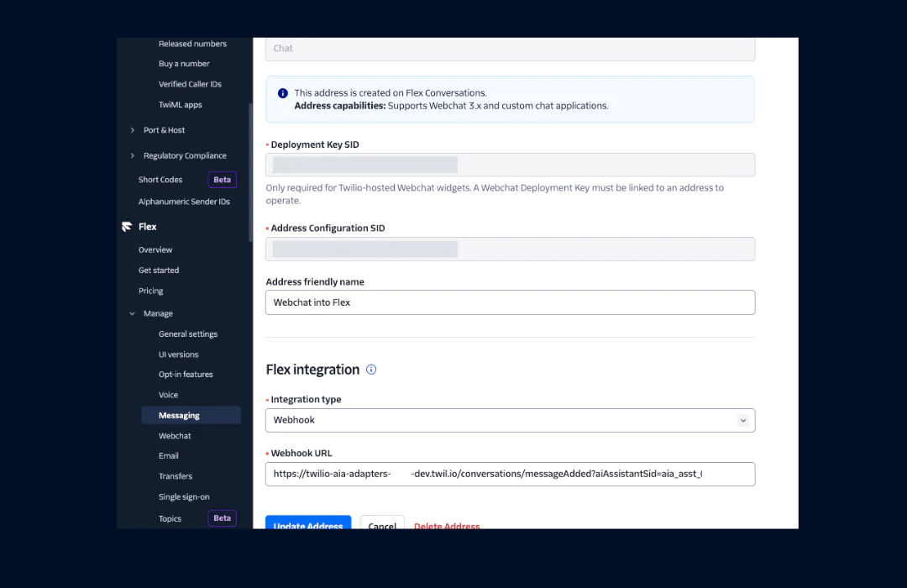Open Webchat settings in sidebar
The width and height of the screenshot is (907, 588).
pyautogui.click(x=175, y=436)
